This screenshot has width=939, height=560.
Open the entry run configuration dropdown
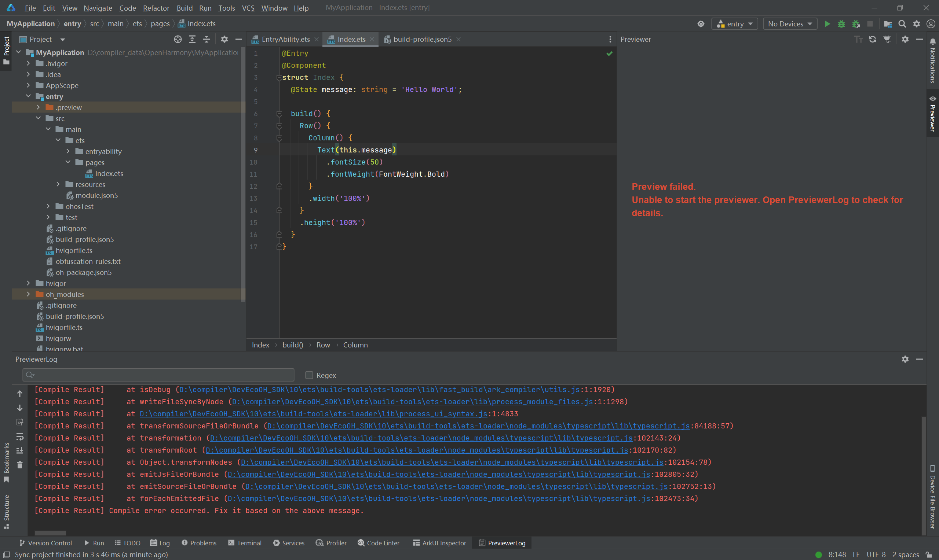(x=734, y=24)
